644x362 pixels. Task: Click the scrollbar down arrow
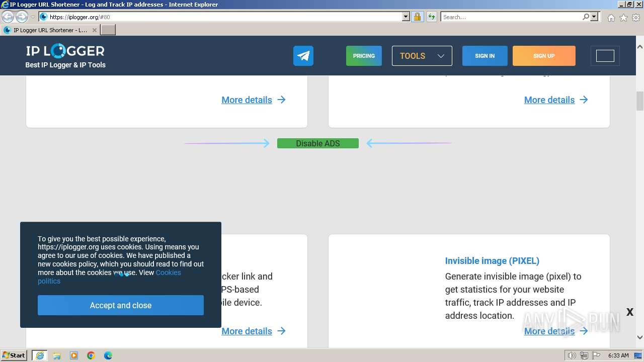(x=640, y=337)
